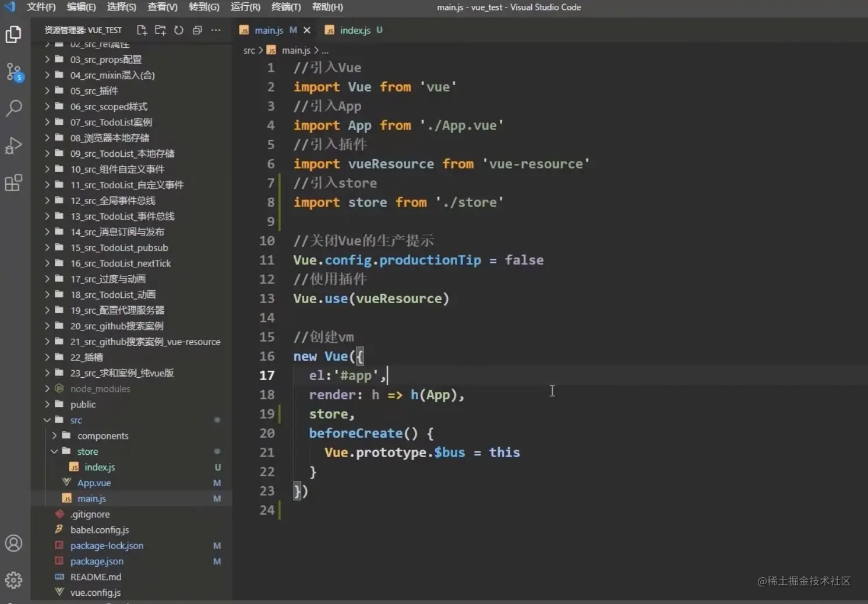This screenshot has width=868, height=604.
Task: Click the vue.config.js file icon
Action: 59,592
